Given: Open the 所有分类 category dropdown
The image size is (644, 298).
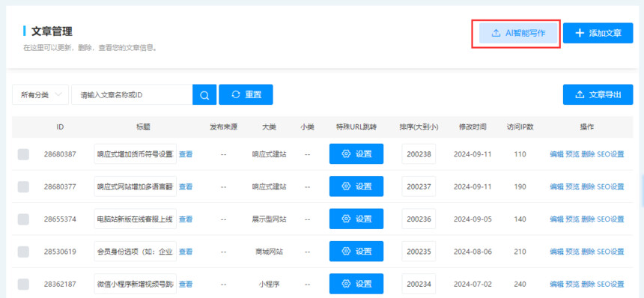Looking at the screenshot, I should click(x=40, y=95).
